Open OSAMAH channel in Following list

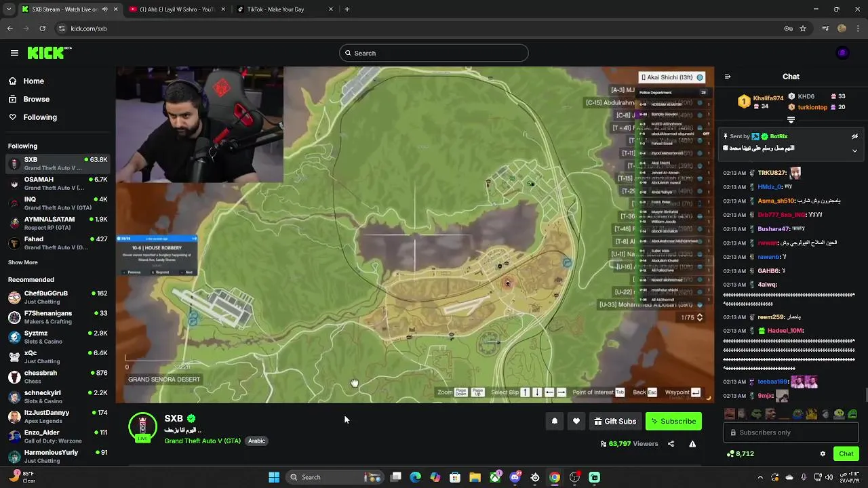pos(58,183)
